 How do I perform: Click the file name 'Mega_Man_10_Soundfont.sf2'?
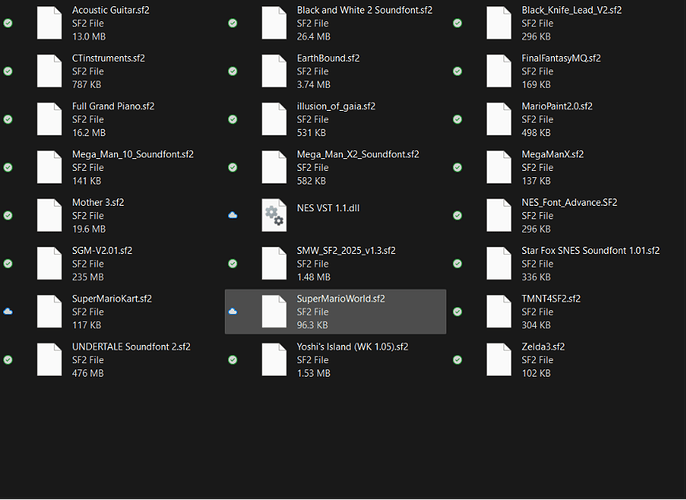pyautogui.click(x=133, y=154)
